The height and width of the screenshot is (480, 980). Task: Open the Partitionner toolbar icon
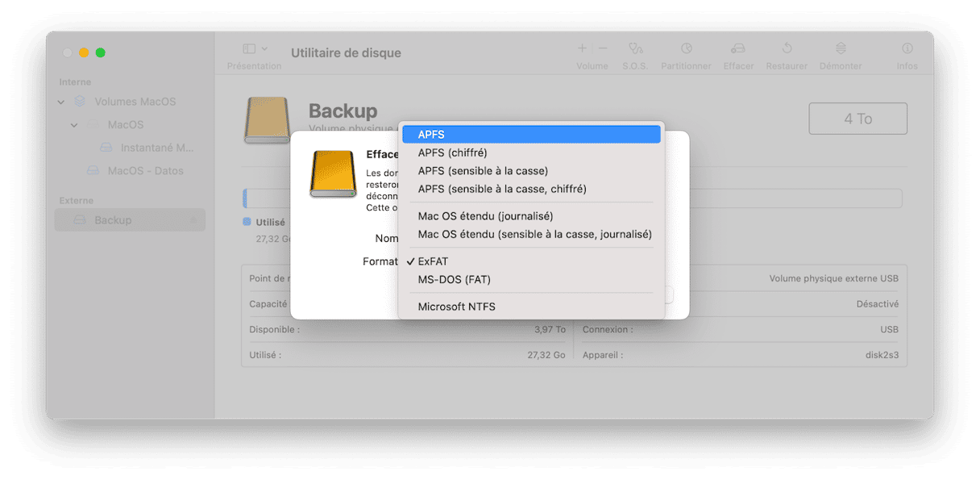(x=686, y=49)
